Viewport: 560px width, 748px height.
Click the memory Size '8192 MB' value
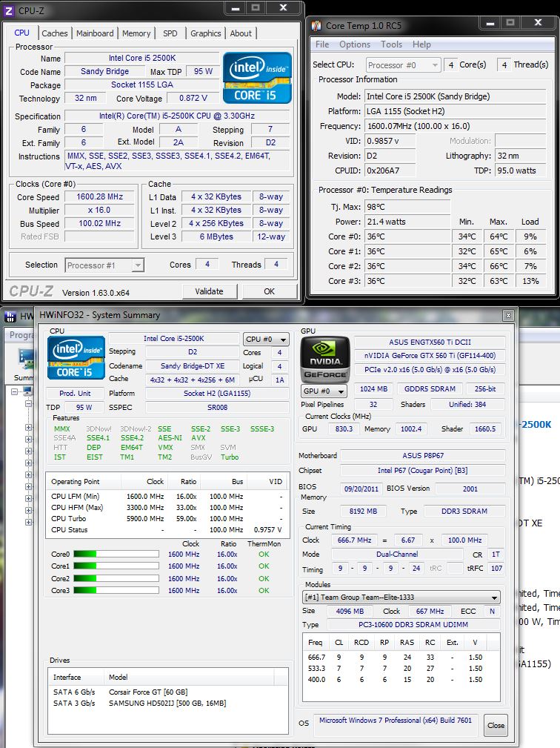click(x=363, y=511)
